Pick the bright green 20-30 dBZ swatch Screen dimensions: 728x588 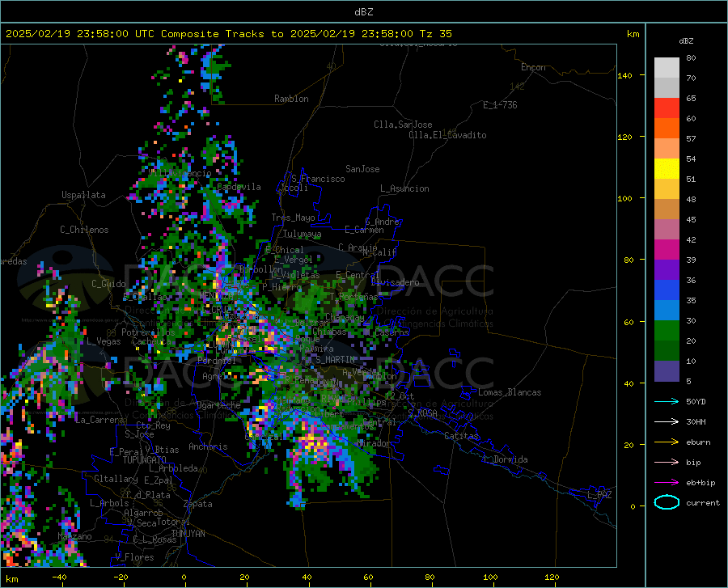667,331
